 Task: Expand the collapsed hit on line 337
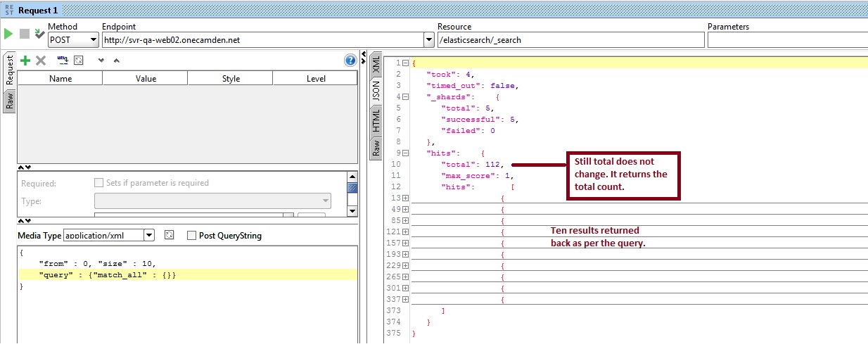tap(405, 299)
